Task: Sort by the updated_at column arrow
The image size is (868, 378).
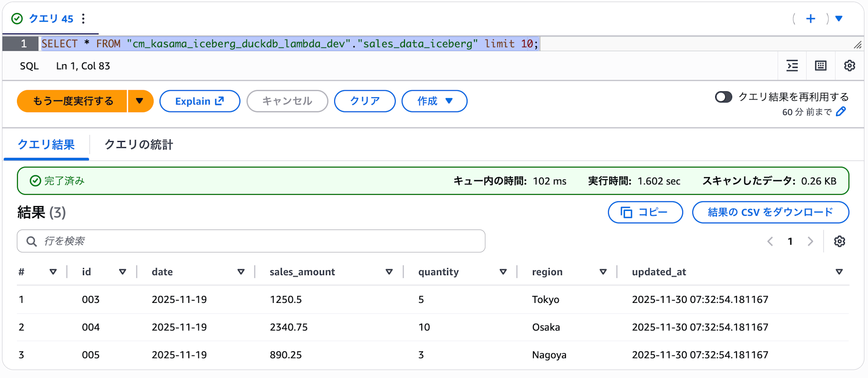Action: pyautogui.click(x=839, y=272)
